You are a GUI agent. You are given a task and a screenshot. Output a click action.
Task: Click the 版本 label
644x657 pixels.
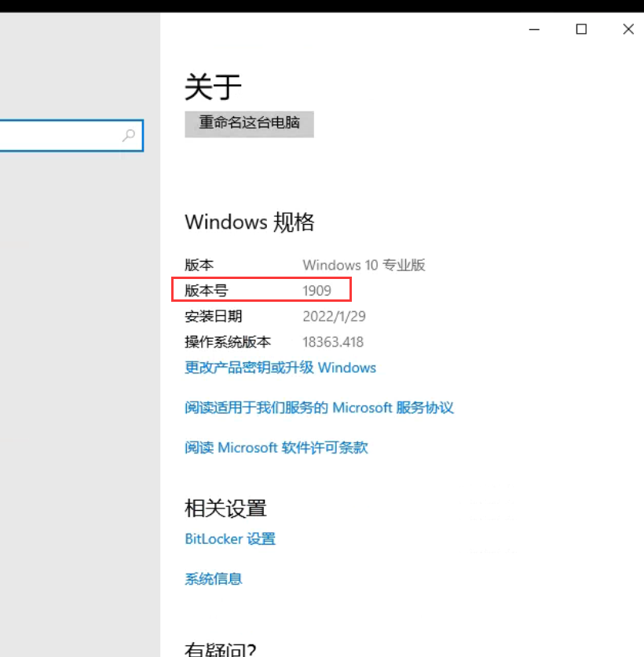click(x=199, y=265)
